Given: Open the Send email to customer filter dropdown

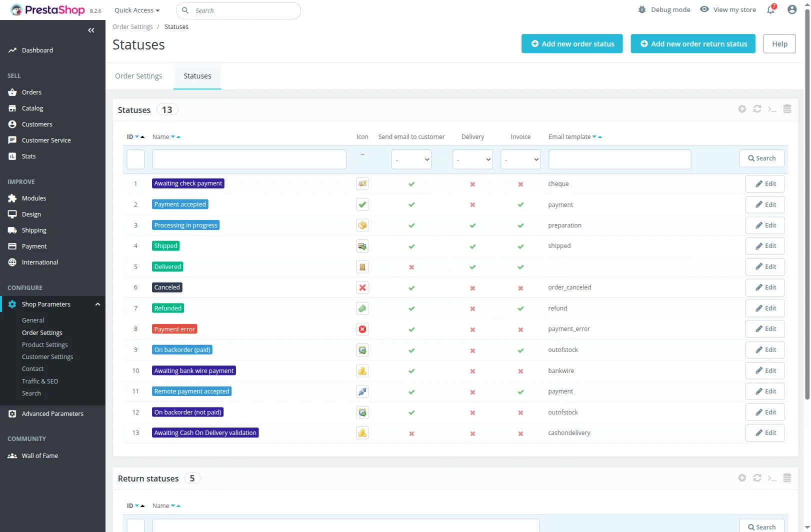Looking at the screenshot, I should coord(411,159).
